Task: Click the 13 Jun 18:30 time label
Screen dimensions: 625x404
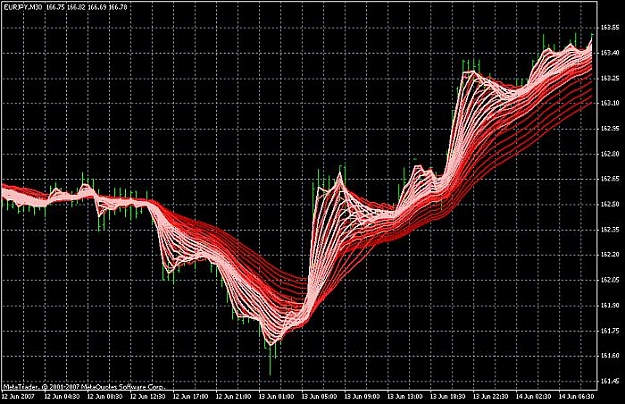Action: tap(448, 397)
